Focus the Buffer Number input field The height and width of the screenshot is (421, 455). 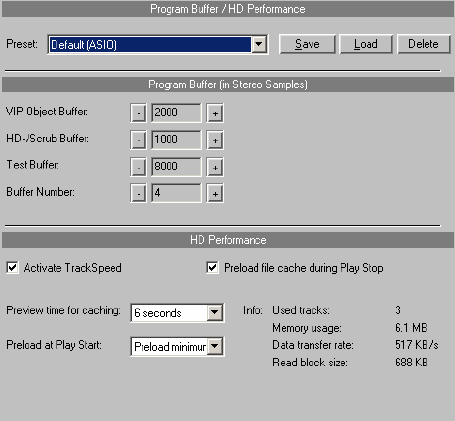click(x=176, y=193)
